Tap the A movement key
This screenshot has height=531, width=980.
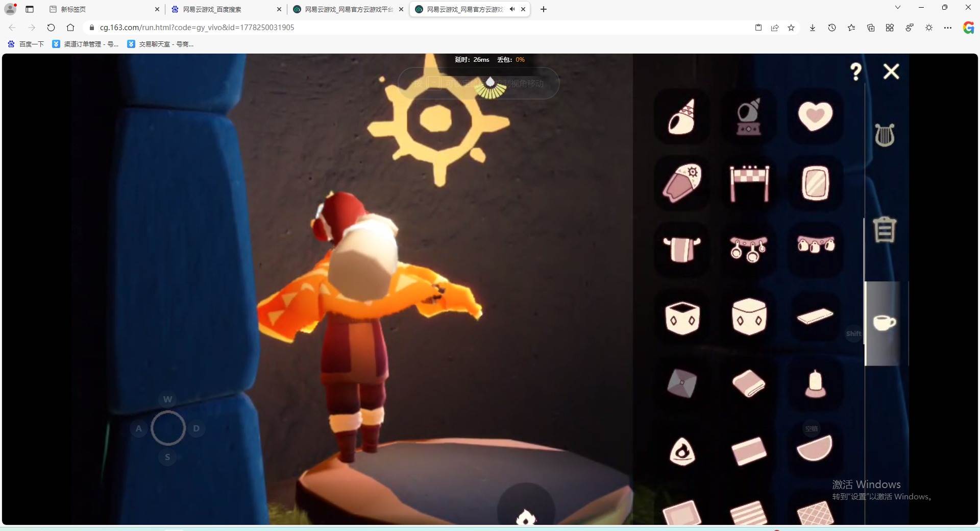pos(138,428)
